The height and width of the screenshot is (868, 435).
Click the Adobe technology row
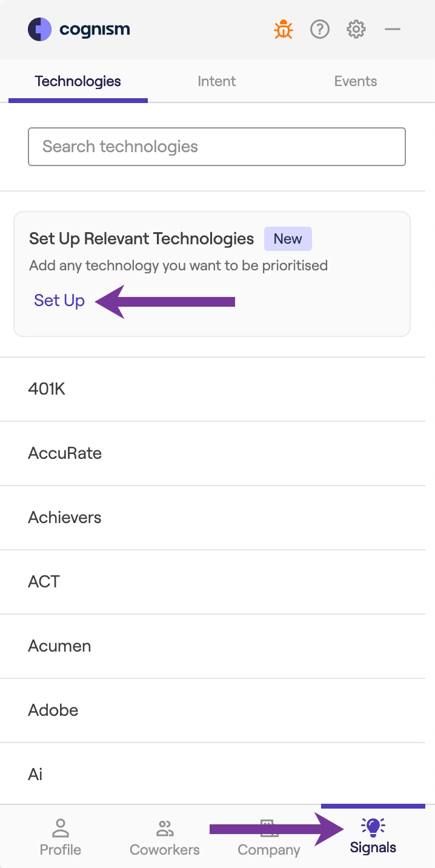[53, 710]
